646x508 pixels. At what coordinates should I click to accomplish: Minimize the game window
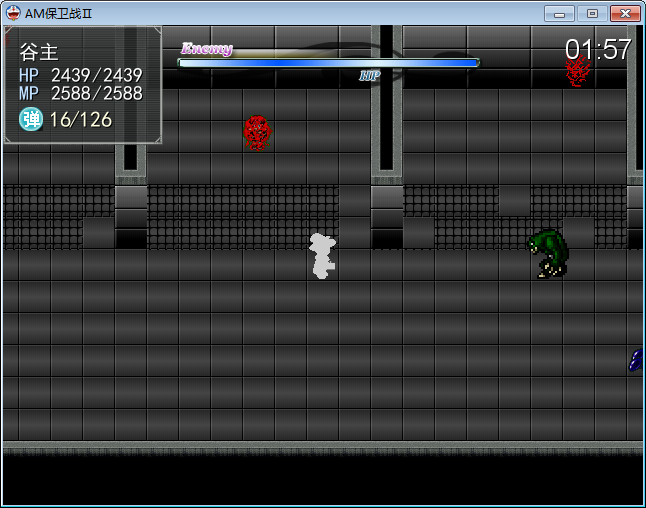pyautogui.click(x=559, y=14)
